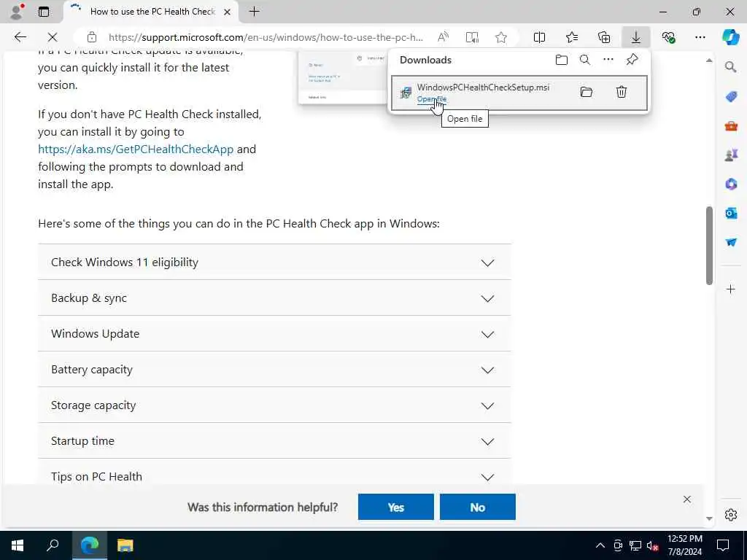Select WindowsPCHealthCheckSetup.msi file name

(x=483, y=87)
